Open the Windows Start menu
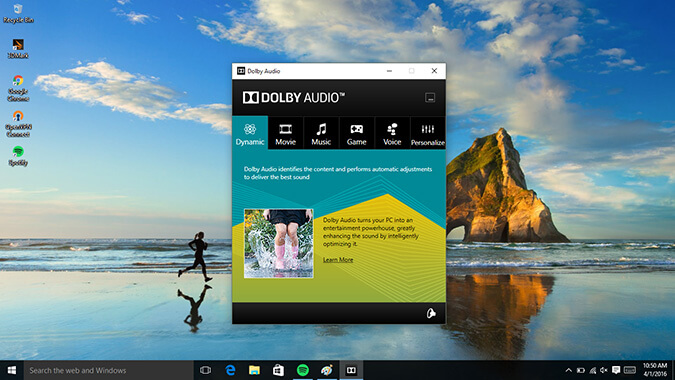Image resolution: width=675 pixels, height=380 pixels. coord(12,370)
